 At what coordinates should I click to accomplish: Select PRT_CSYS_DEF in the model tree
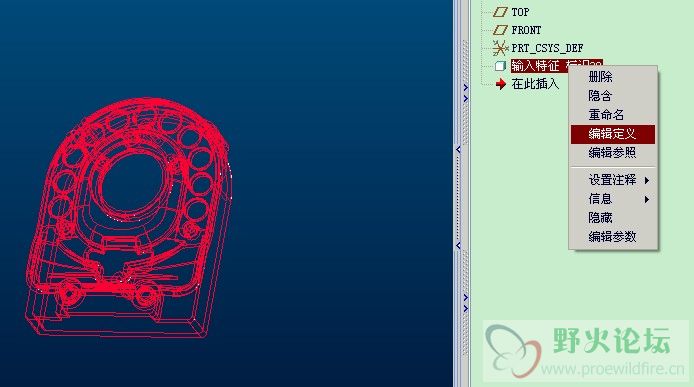(x=547, y=48)
